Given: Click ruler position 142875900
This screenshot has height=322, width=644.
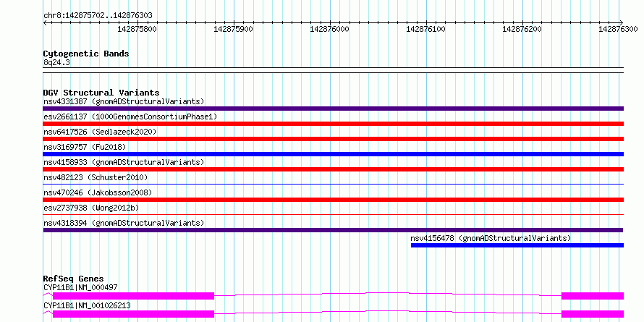Looking at the screenshot, I should (x=233, y=29).
